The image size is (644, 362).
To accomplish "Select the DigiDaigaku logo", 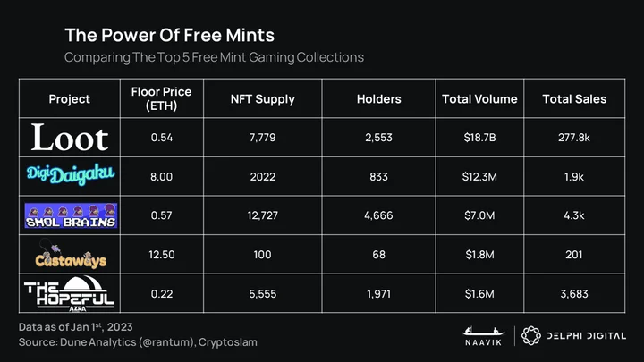I will [71, 175].
